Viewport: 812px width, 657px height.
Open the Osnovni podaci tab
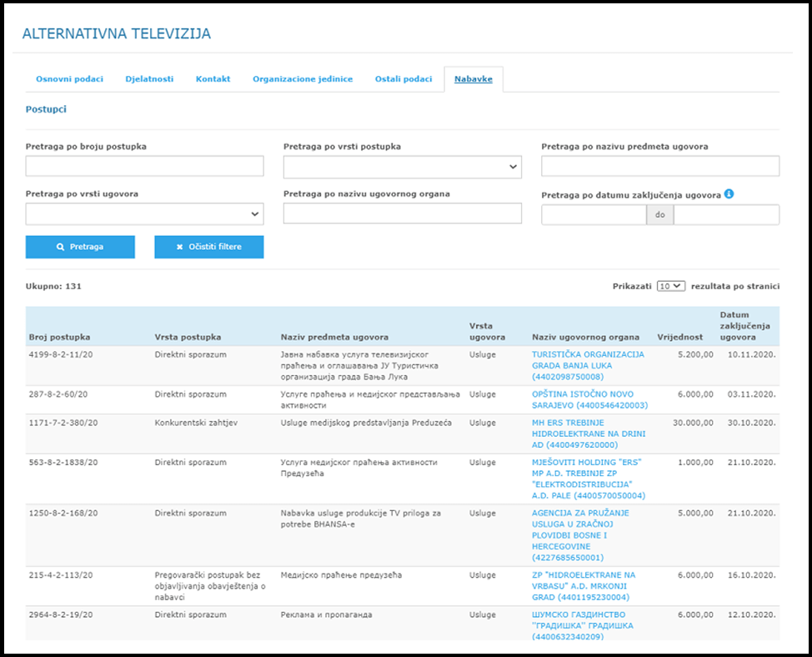coord(69,79)
